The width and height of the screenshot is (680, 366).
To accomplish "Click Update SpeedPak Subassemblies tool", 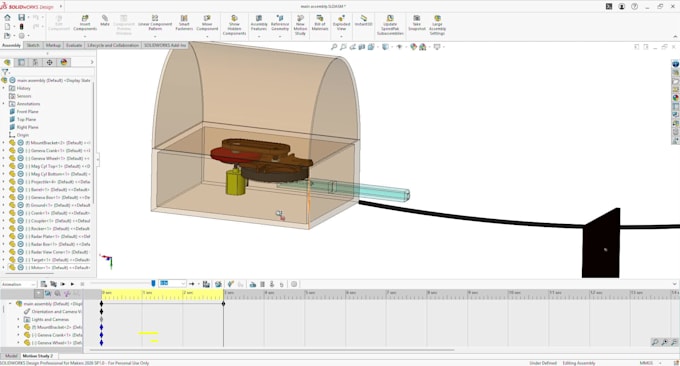I will pyautogui.click(x=390, y=25).
